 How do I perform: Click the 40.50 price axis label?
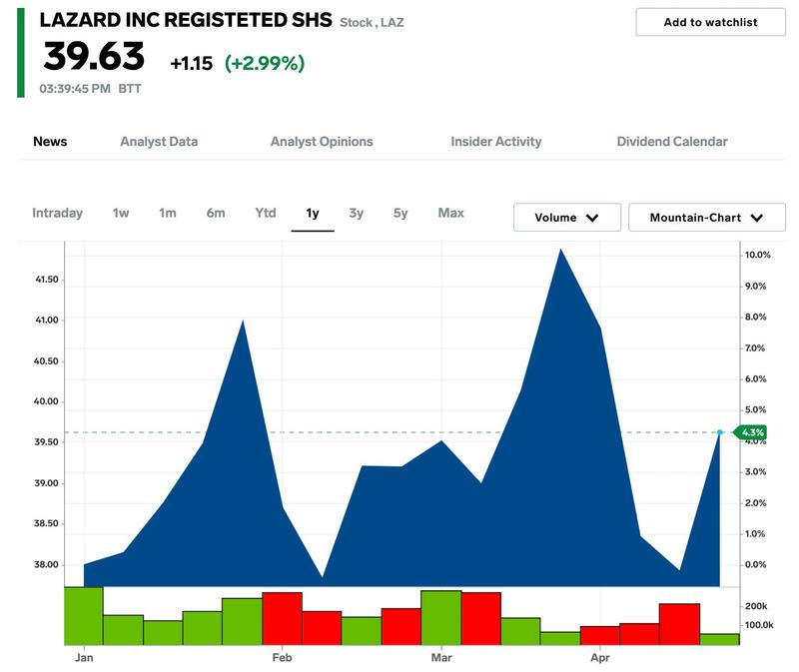[46, 361]
